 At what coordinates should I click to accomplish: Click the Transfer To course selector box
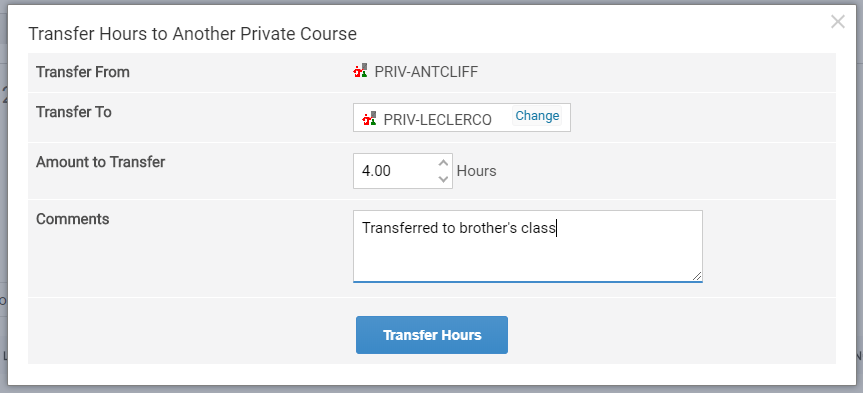pos(462,117)
